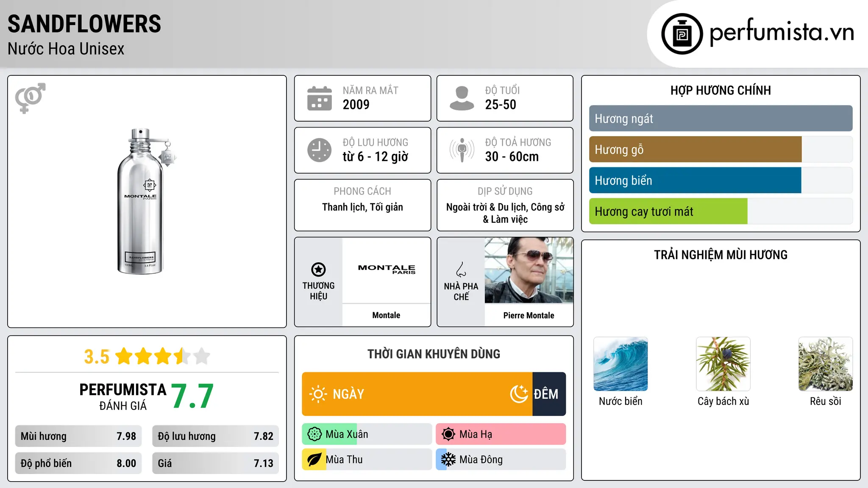
Task: Click the first gold rating star
Action: (124, 356)
